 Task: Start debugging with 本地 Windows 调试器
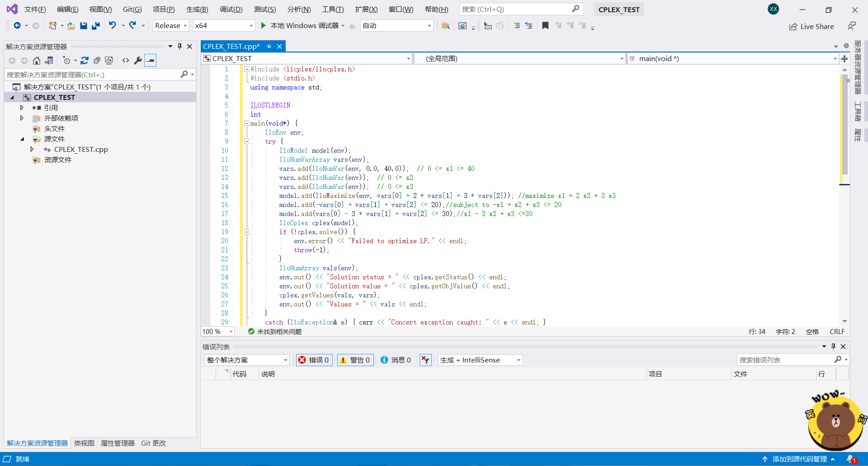(301, 26)
